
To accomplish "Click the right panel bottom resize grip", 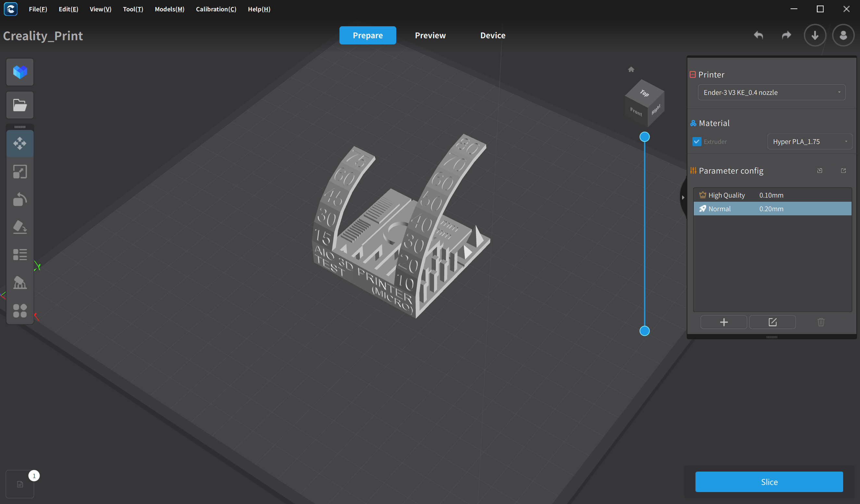I will click(772, 337).
